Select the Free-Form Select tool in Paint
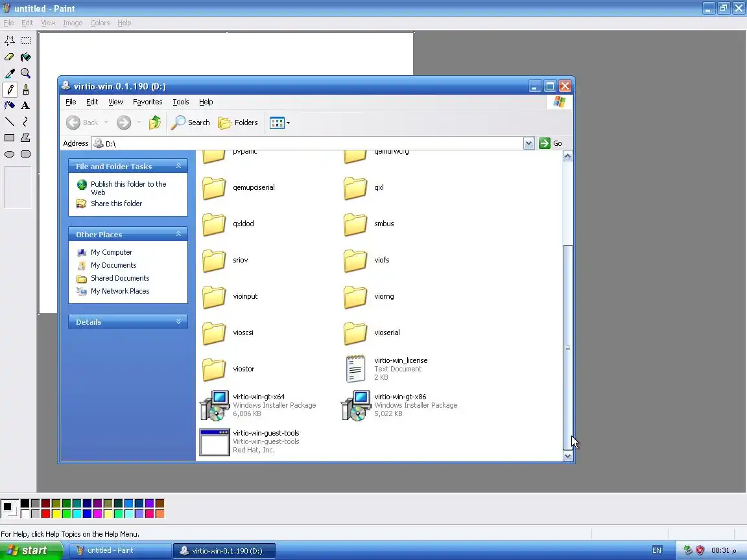The height and width of the screenshot is (560, 747). coord(10,40)
